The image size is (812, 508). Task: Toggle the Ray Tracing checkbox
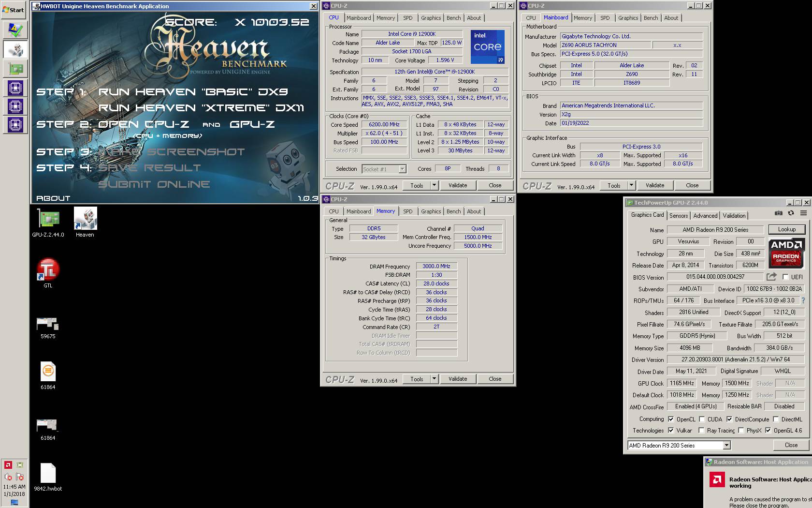coord(701,430)
